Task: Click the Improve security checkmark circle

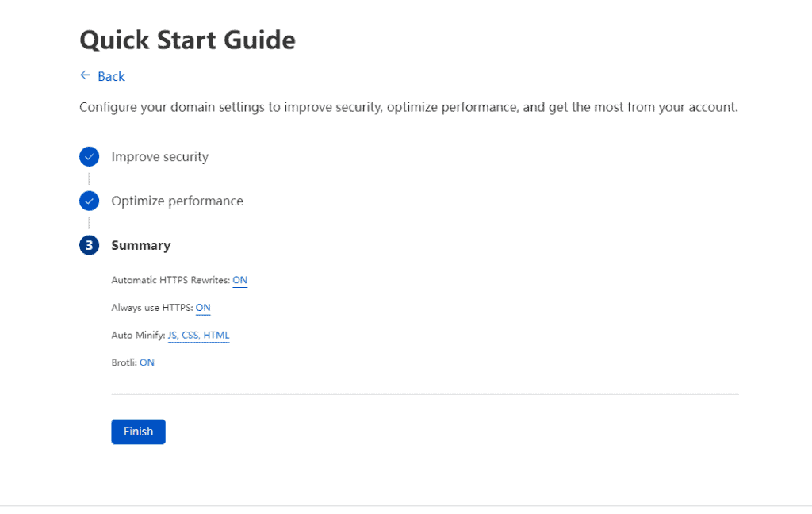Action: (89, 156)
